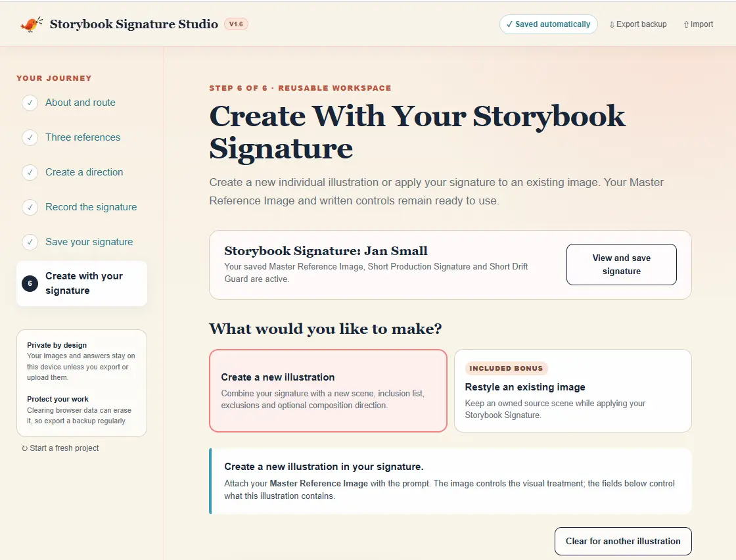Click Clear for another illustration
The height and width of the screenshot is (560, 736).
point(623,541)
